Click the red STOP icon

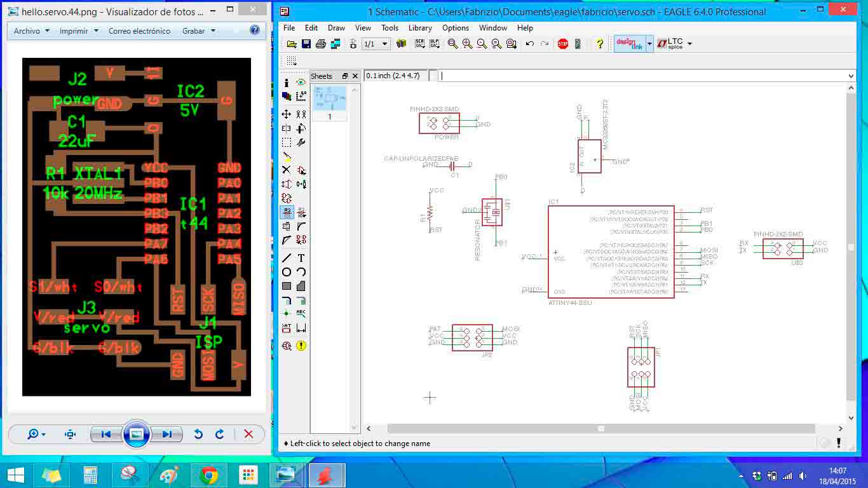coord(563,44)
